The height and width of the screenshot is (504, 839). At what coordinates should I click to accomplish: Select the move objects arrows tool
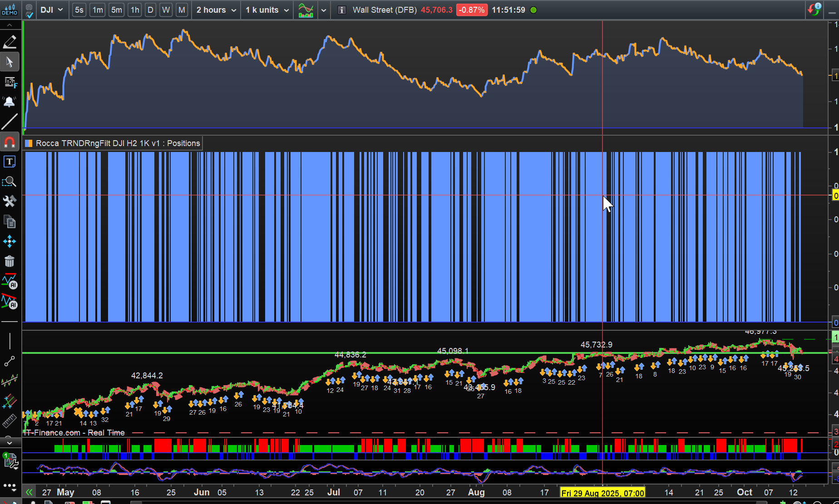(x=10, y=241)
